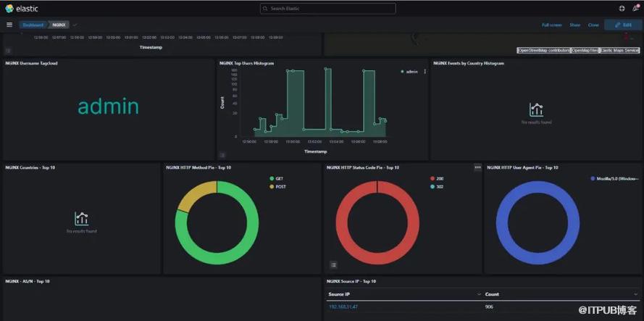The height and width of the screenshot is (321, 644).
Task: Open the hamburger navigation menu
Action: point(9,25)
